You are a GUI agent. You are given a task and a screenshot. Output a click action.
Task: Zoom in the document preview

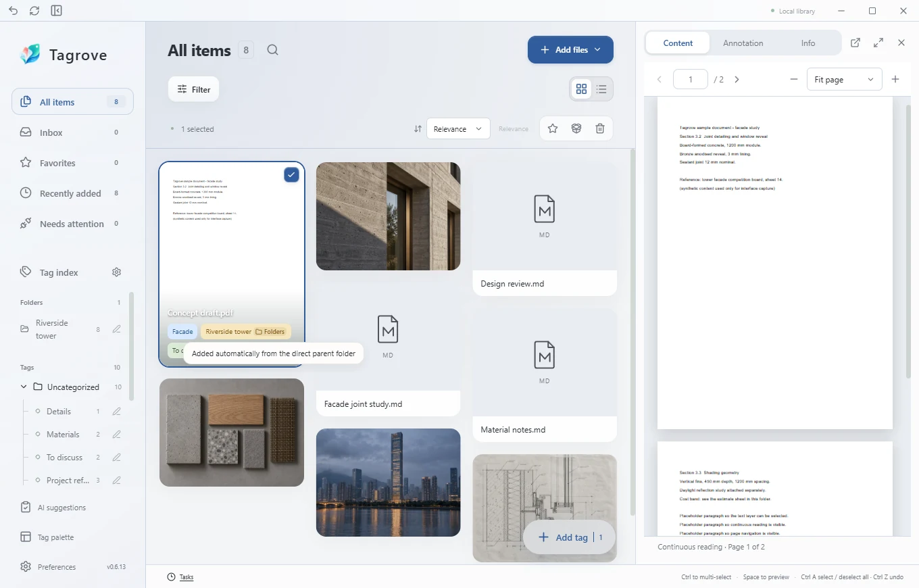pyautogui.click(x=895, y=79)
